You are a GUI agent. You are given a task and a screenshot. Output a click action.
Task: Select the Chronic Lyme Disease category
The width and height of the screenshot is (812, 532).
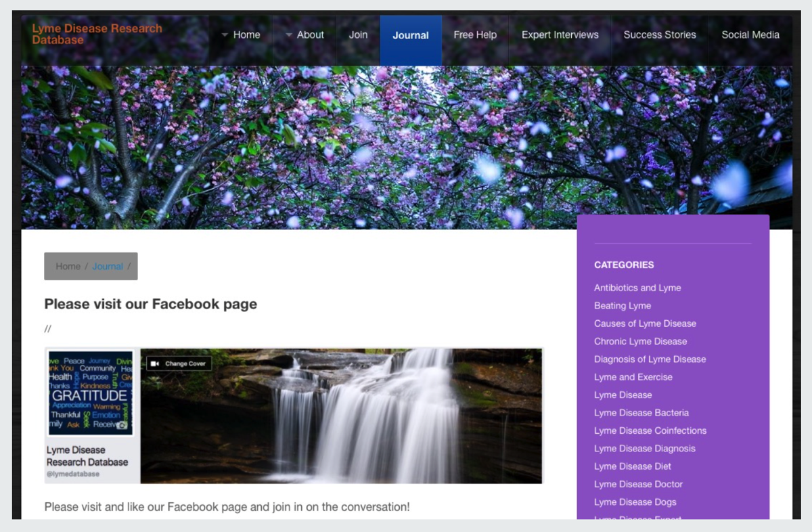640,341
